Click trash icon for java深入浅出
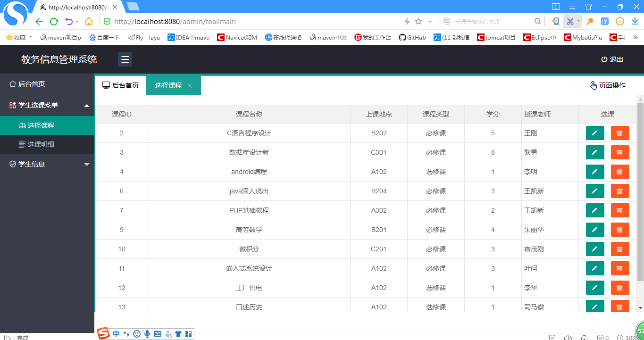The height and width of the screenshot is (340, 644). pos(620,191)
